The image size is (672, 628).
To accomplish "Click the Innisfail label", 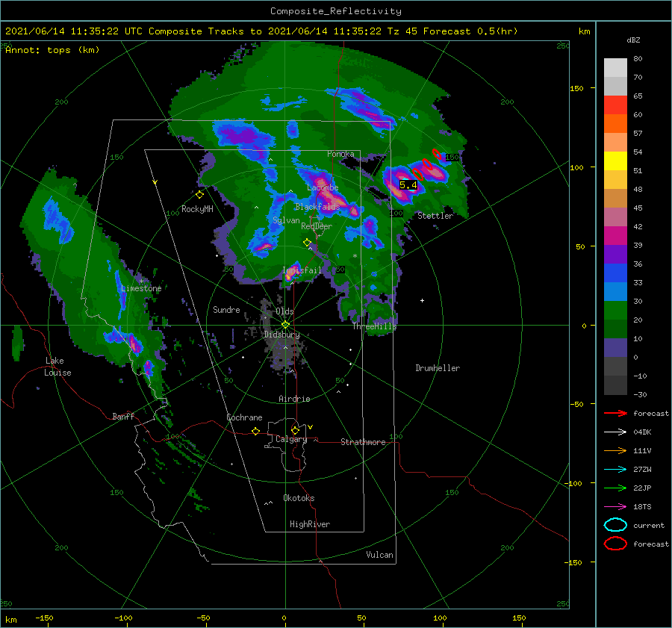I will pos(302,270).
